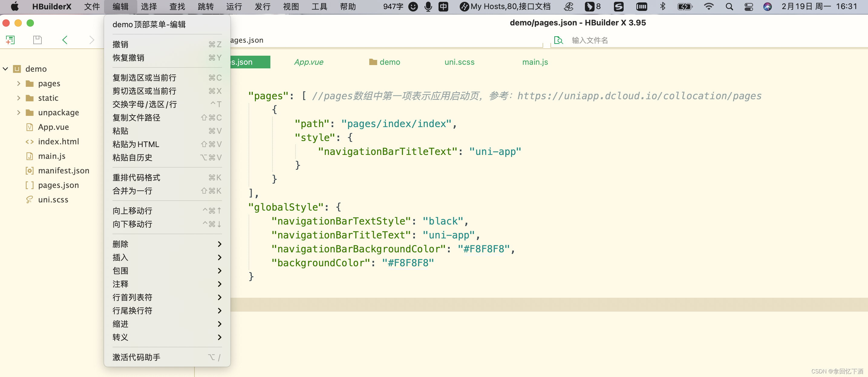Collapse the demo project tree

[x=5, y=69]
